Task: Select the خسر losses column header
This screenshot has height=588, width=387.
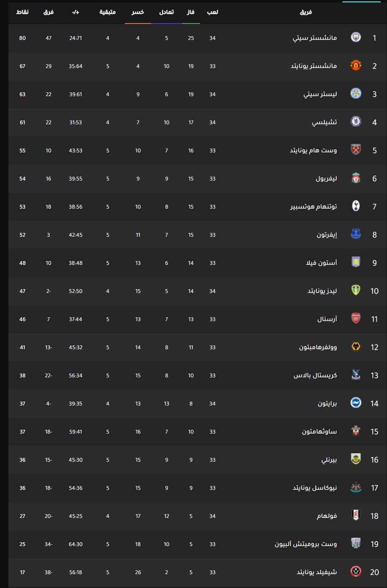Action: 138,12
